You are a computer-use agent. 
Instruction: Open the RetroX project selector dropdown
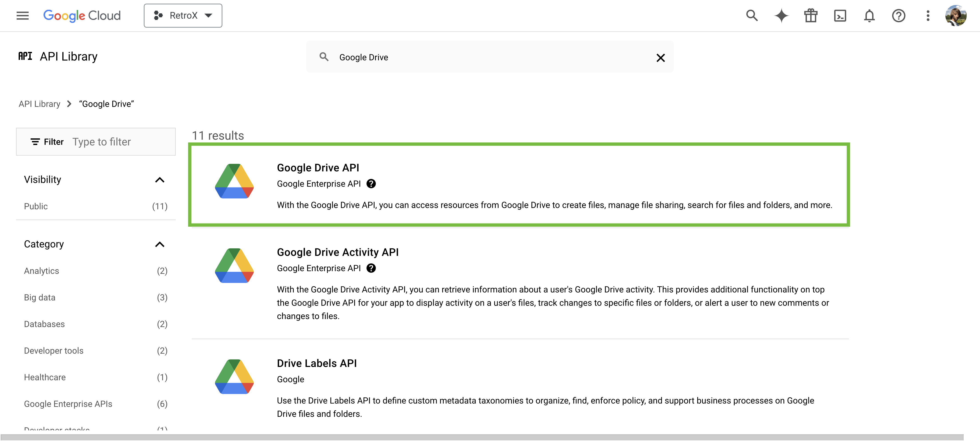point(183,16)
